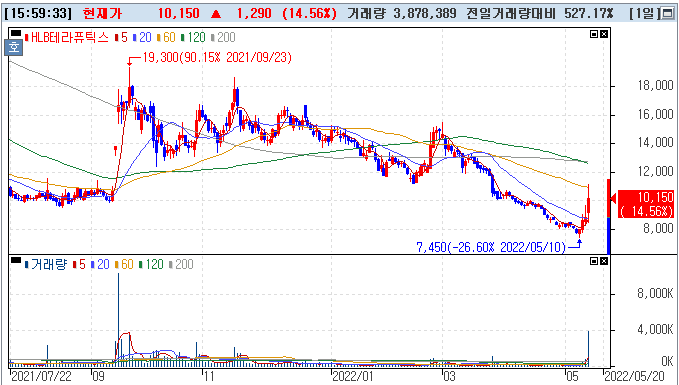Click the 03 month marker on time axis
The image size is (679, 385).
450,376
